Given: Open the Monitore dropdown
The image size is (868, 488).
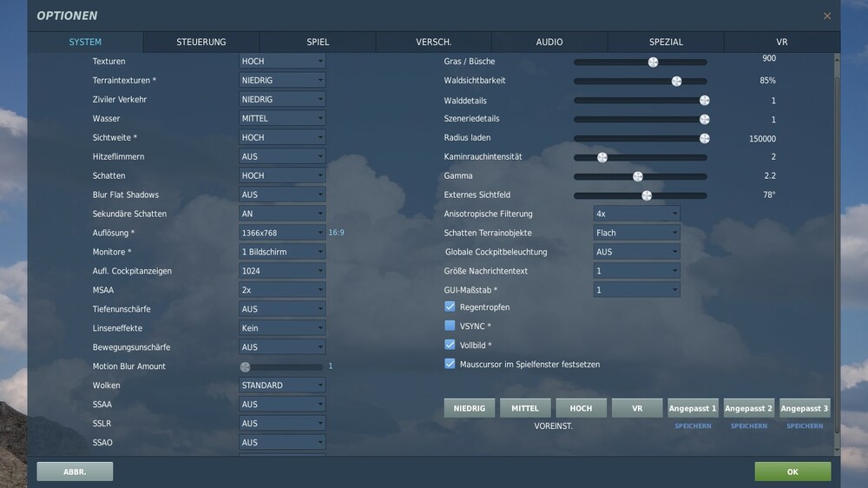Looking at the screenshot, I should click(282, 252).
